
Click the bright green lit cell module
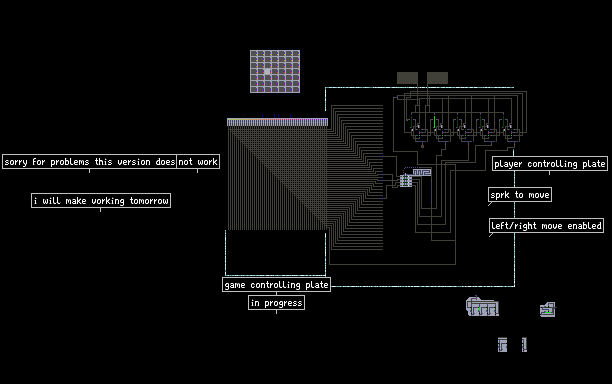tap(434, 121)
